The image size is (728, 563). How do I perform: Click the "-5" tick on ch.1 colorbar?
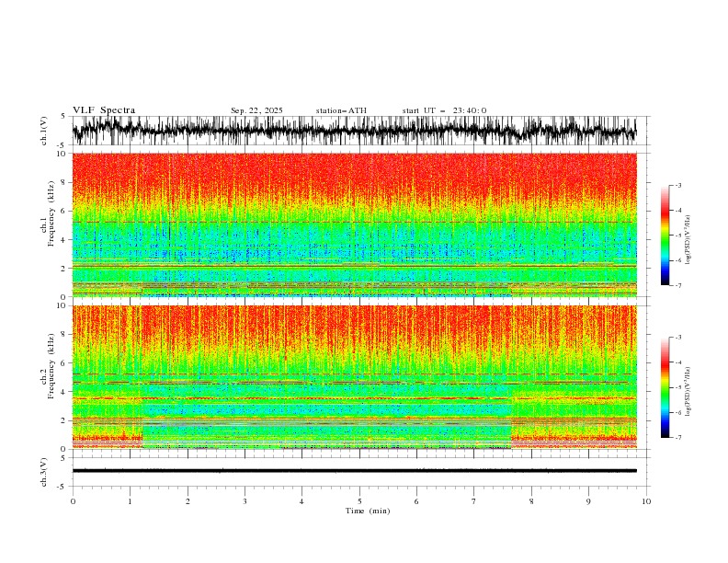(x=678, y=236)
